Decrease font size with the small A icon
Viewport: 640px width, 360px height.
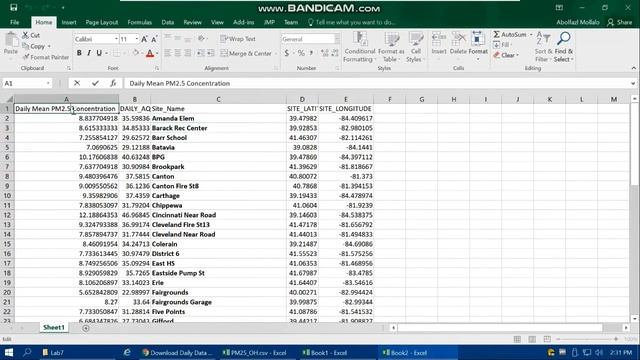154,39
